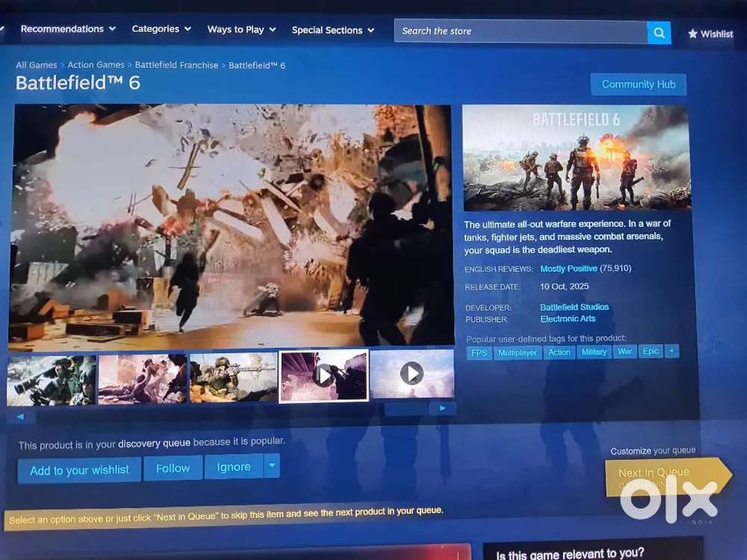The height and width of the screenshot is (560, 747).
Task: Click the Wishlist star icon
Action: 693,34
